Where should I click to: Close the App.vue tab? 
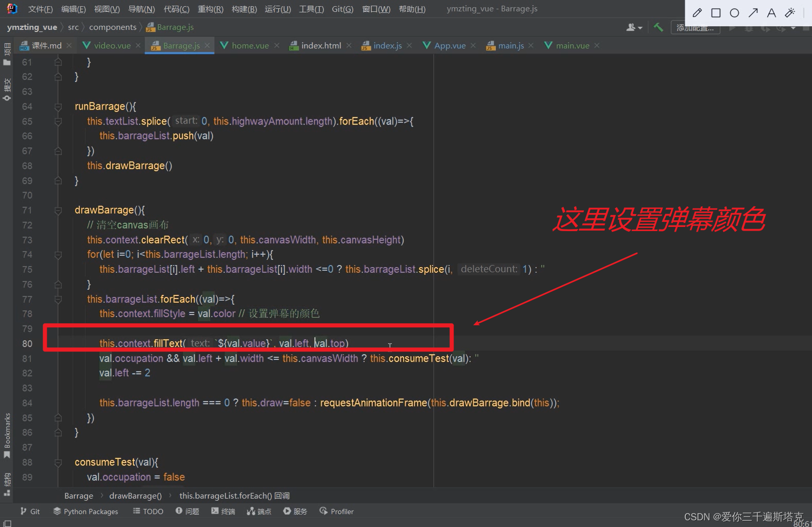[473, 46]
